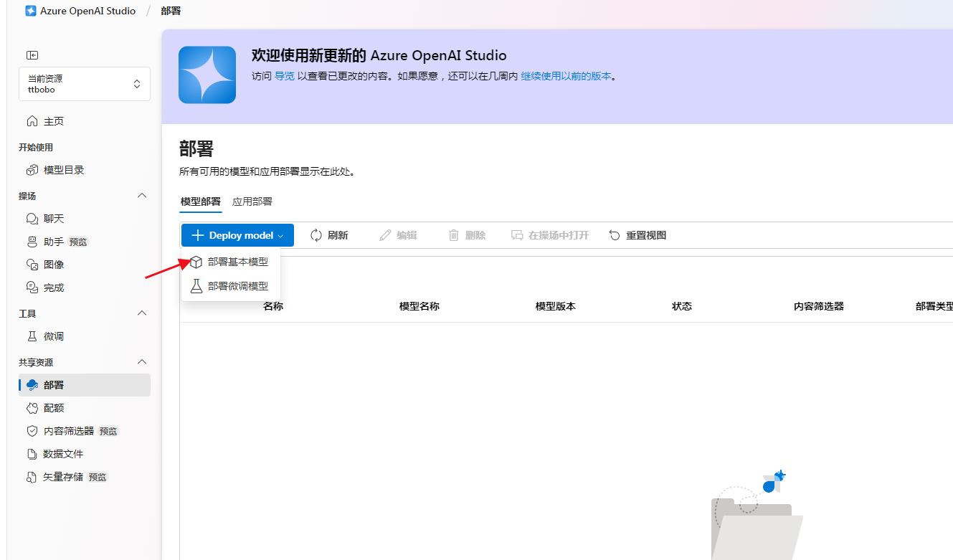Collapse the 操场 section chevron
This screenshot has height=560, width=953.
[142, 196]
